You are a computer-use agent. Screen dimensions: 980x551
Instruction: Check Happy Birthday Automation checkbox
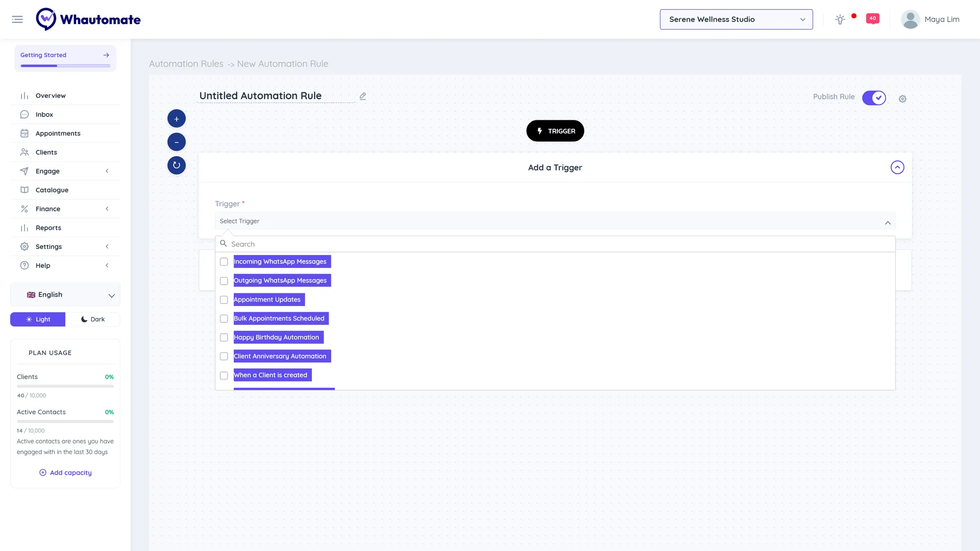click(x=224, y=338)
